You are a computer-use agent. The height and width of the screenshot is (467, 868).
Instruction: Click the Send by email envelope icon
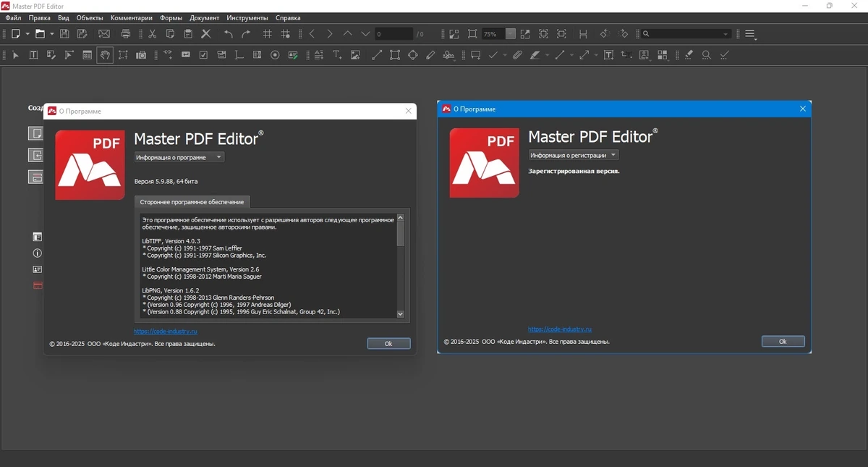click(104, 34)
